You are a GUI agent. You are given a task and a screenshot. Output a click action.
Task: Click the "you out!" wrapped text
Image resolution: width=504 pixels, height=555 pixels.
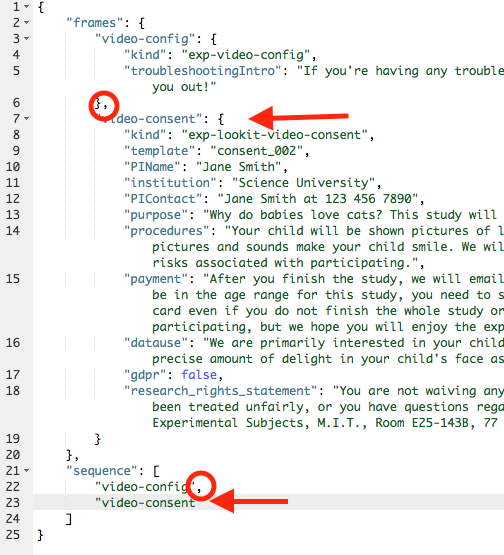[x=184, y=87]
